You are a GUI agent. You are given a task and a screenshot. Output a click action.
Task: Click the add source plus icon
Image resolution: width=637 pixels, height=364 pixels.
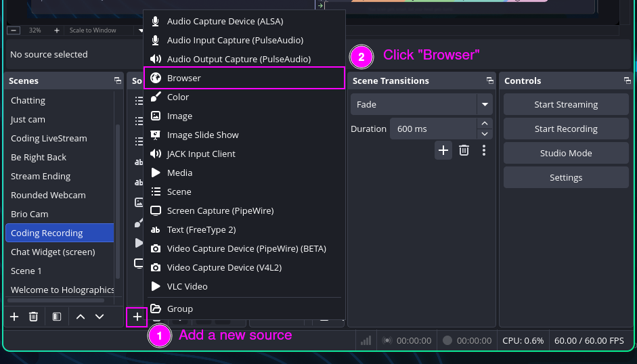pos(137,317)
